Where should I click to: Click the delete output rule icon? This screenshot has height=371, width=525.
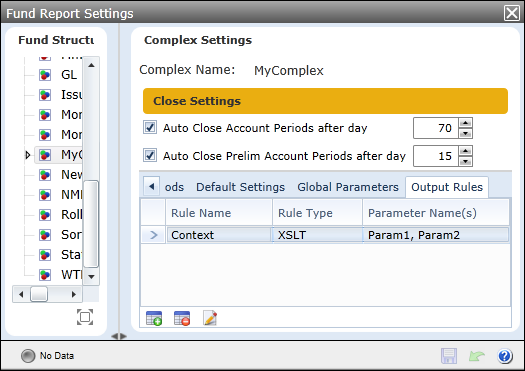click(x=182, y=318)
